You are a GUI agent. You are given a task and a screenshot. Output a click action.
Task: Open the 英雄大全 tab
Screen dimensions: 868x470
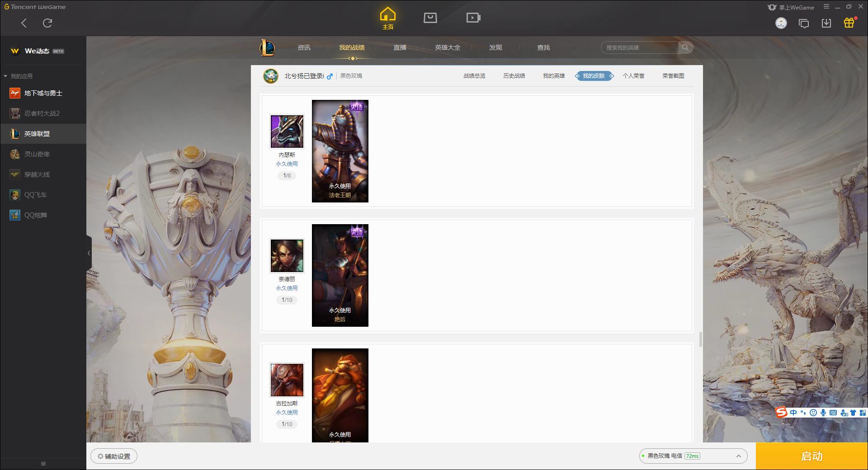point(448,47)
